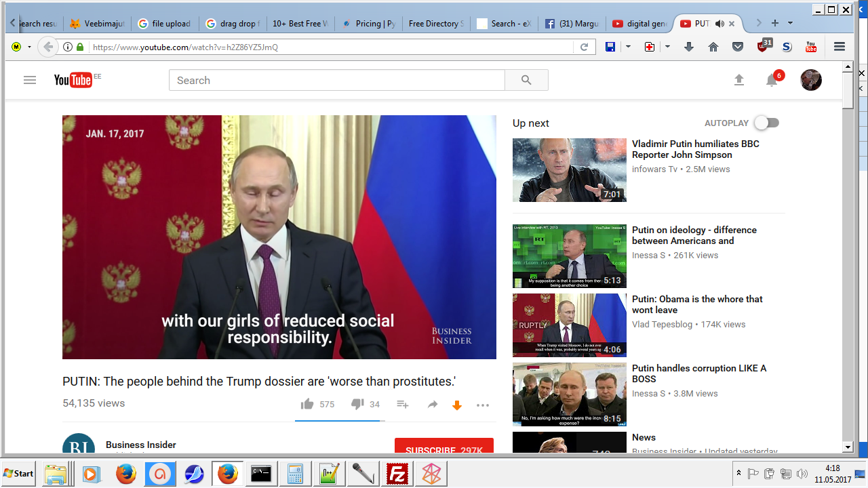This screenshot has height=488, width=868.
Task: Switch to the Free Directory tab
Action: point(436,23)
